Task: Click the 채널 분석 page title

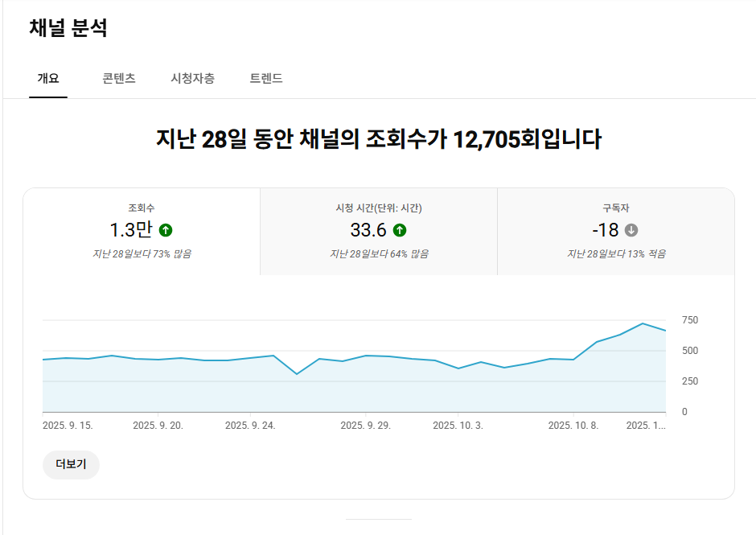Action: [68, 28]
